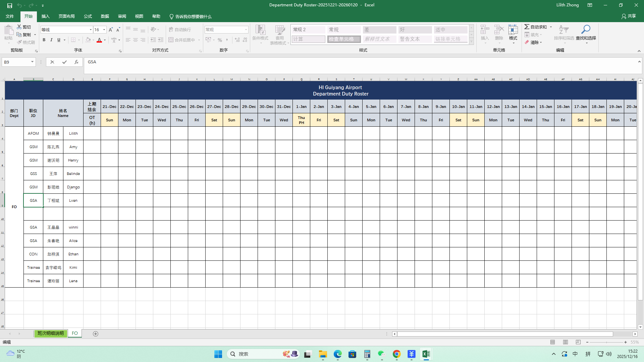Click the add new sheet plus icon
This screenshot has width=644, height=362.
(96, 334)
